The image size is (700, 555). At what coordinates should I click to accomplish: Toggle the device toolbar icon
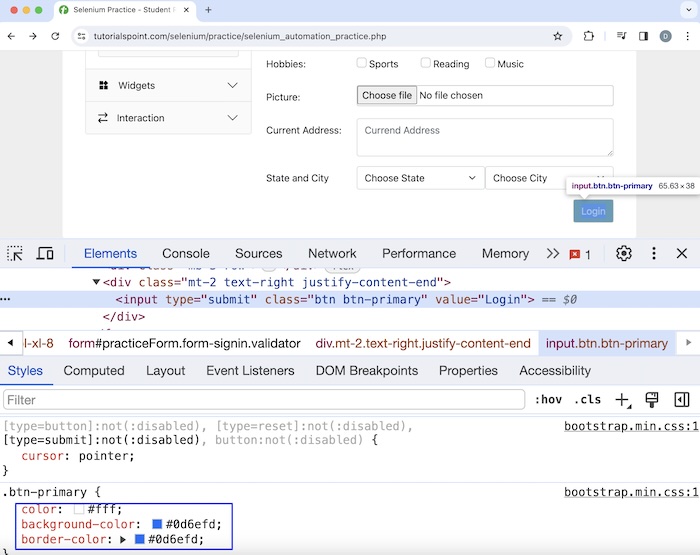[x=45, y=254]
